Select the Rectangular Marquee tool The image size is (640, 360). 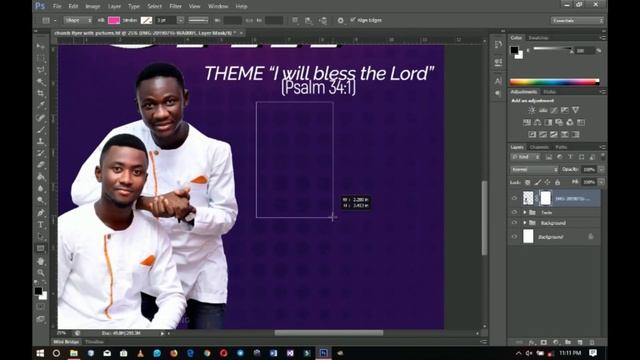(40, 58)
